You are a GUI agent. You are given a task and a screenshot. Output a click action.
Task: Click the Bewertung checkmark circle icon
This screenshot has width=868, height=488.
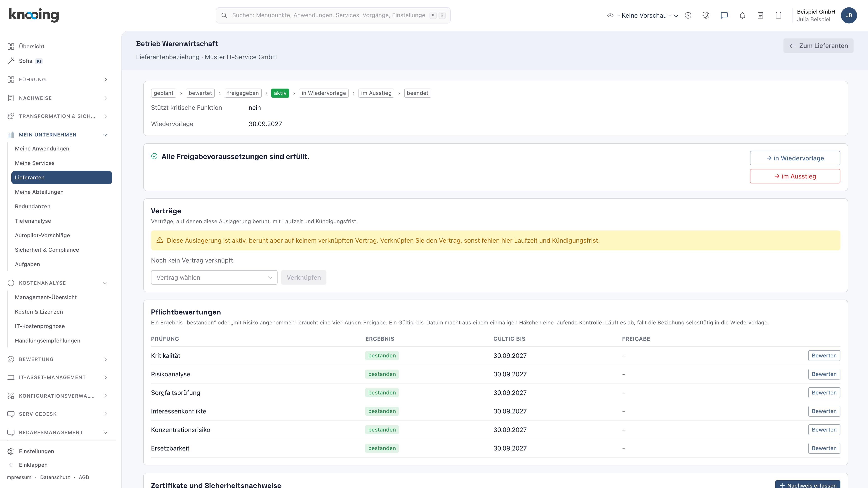[11, 359]
